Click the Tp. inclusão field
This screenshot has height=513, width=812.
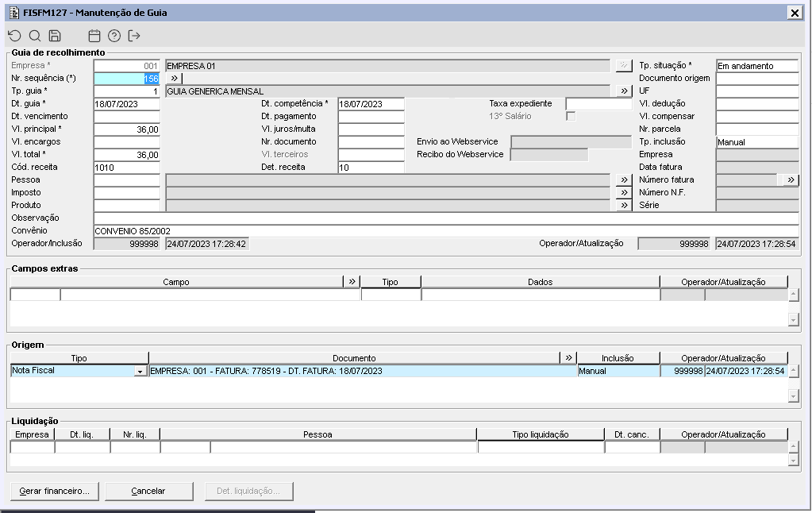757,141
